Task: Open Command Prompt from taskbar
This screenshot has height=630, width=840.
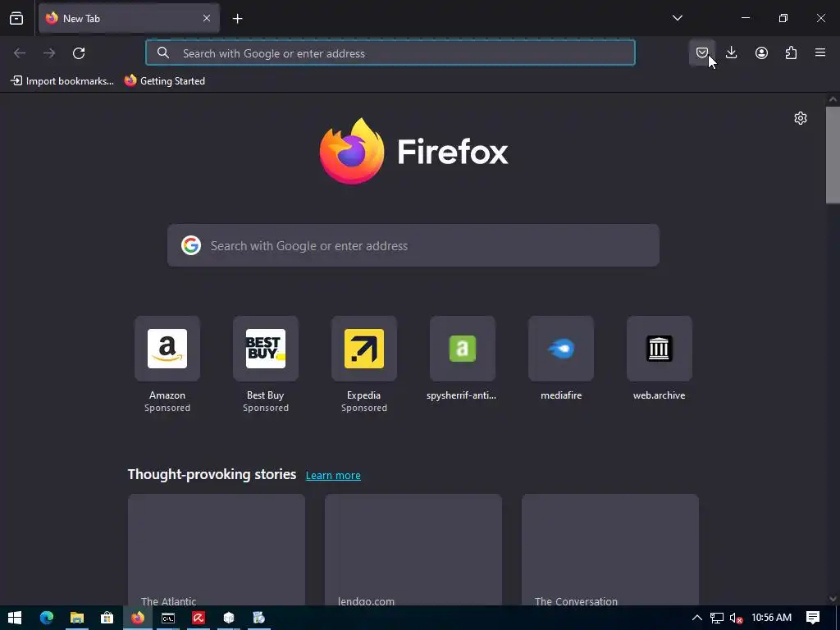Action: [168, 618]
